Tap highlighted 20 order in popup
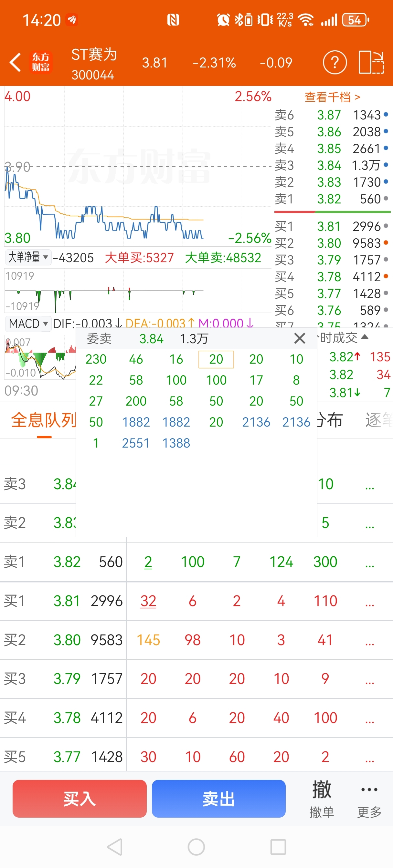 click(216, 359)
